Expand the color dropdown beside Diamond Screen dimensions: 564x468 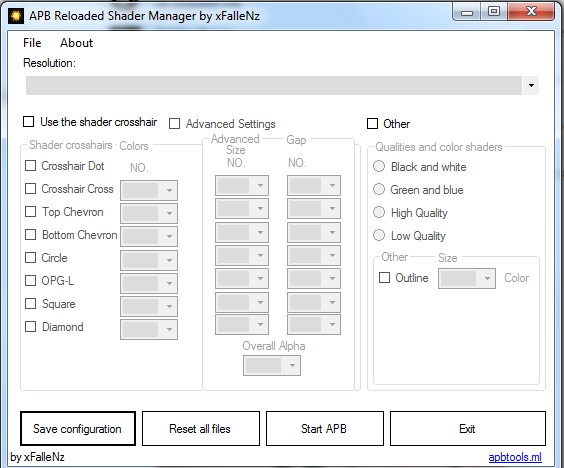tap(149, 329)
